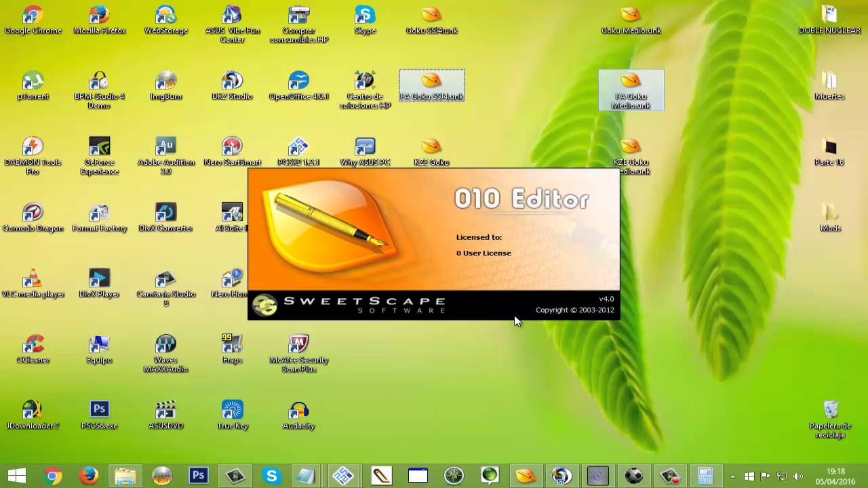Open Skype from the taskbar
Image resolution: width=868 pixels, height=488 pixels.
pos(272,476)
